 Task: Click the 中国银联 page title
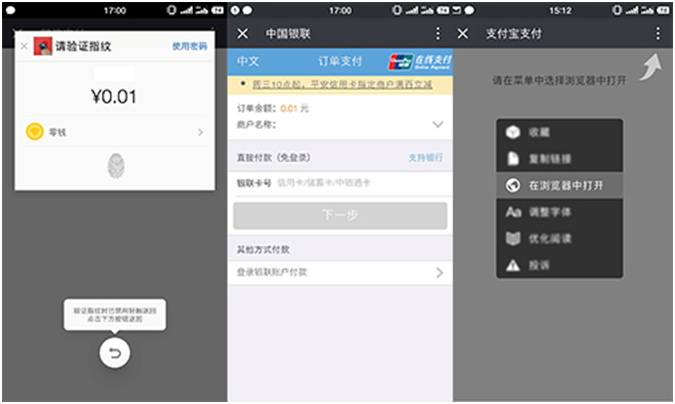(288, 34)
